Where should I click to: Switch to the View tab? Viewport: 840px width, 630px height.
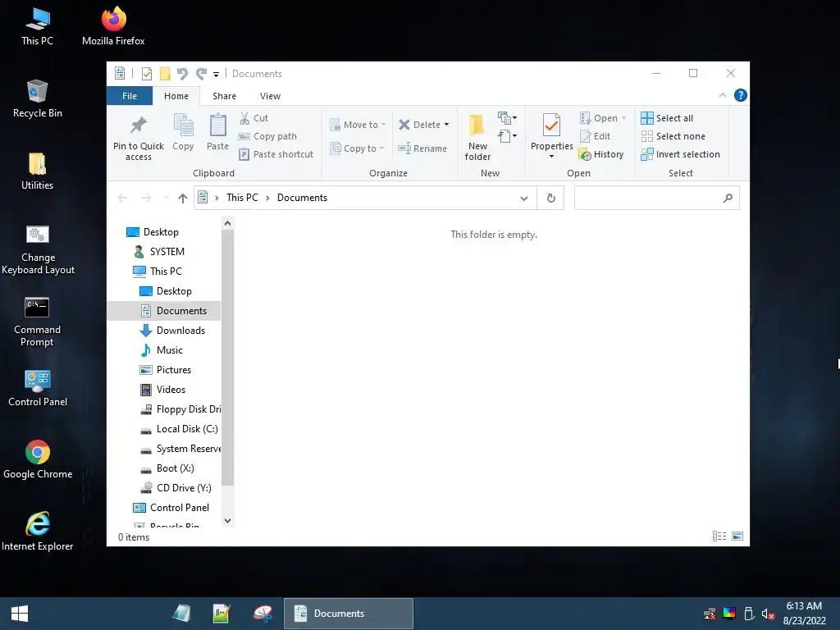tap(270, 96)
